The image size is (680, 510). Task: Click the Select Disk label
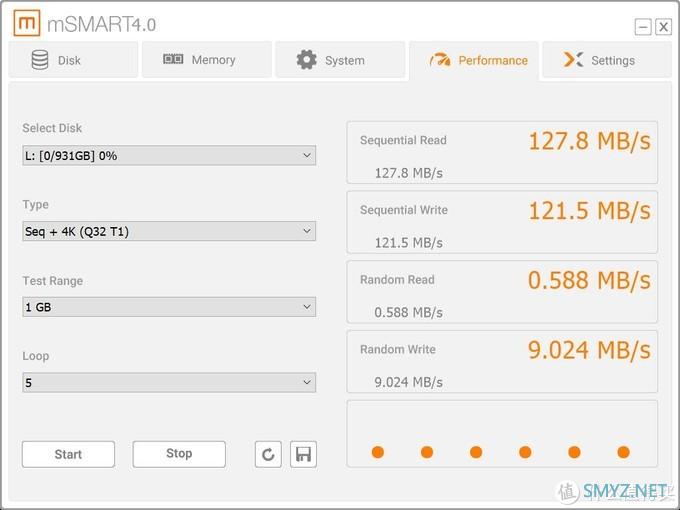click(52, 128)
